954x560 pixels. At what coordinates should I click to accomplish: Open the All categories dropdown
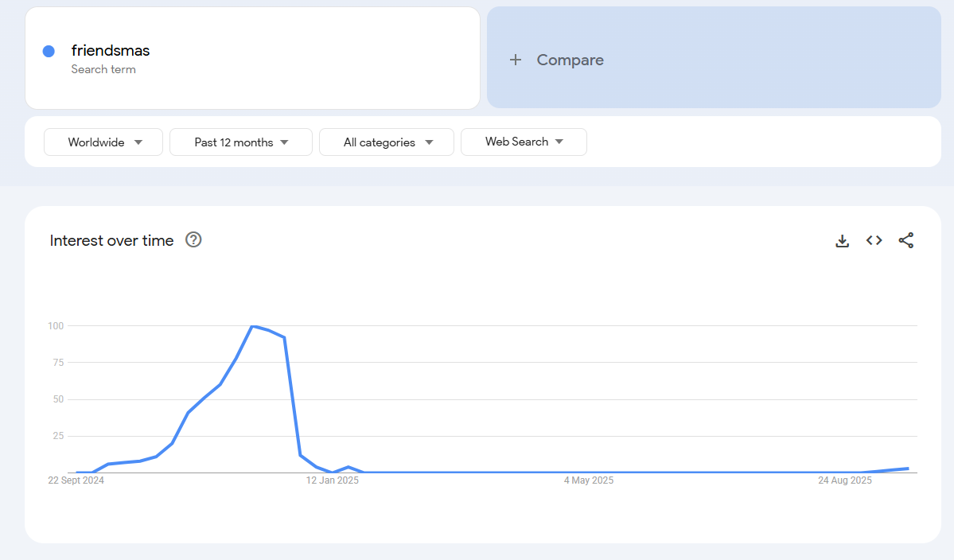[x=387, y=142]
